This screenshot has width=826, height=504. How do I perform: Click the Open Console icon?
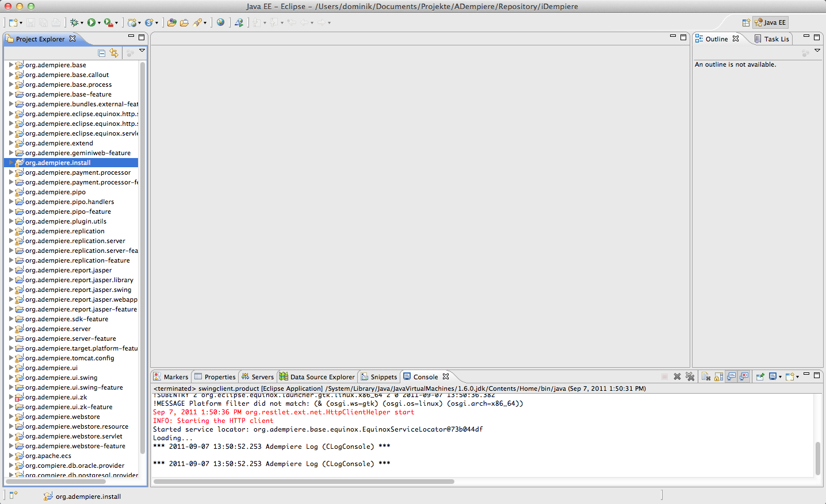click(790, 376)
